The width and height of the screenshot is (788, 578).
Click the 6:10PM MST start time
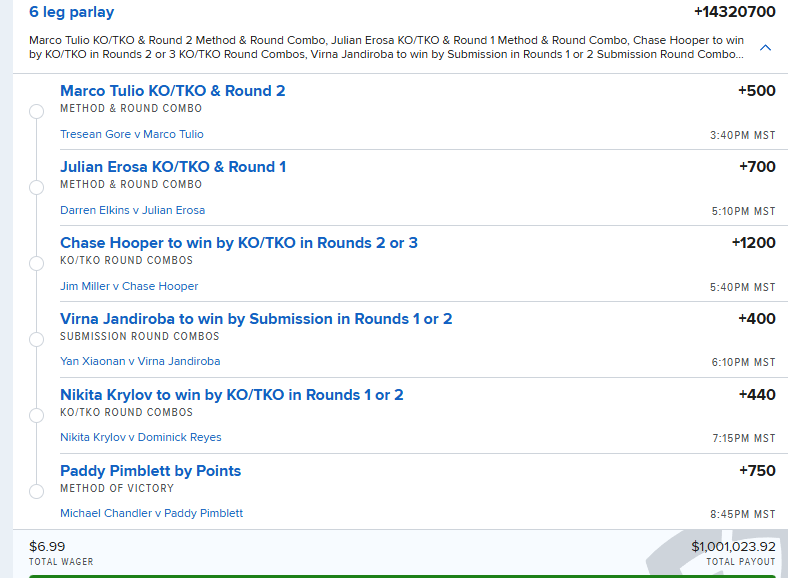point(743,362)
